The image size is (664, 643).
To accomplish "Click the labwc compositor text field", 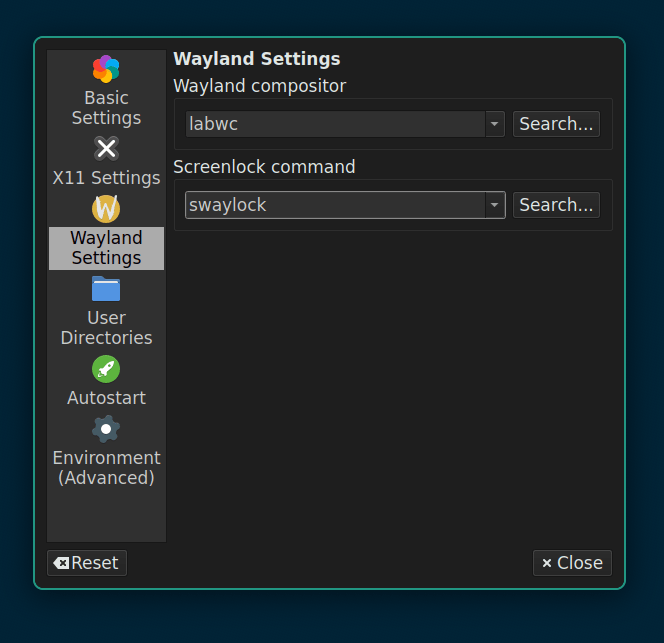I will (335, 124).
